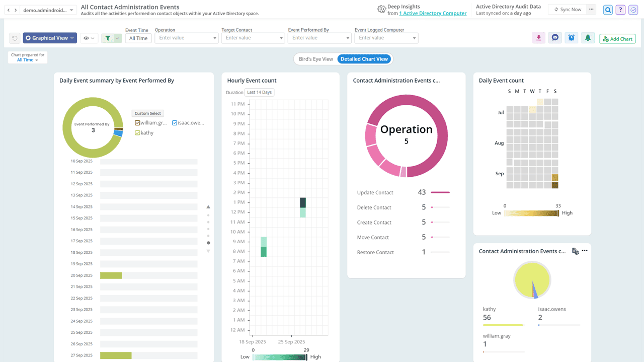Click the Add Chart button
The image size is (644, 362).
(617, 39)
